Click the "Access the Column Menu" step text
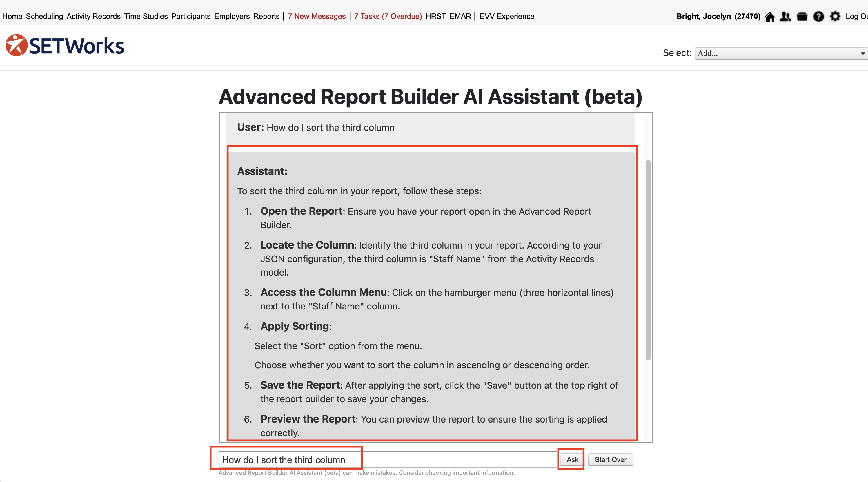Screen dimensions: 868x482 tap(437, 299)
